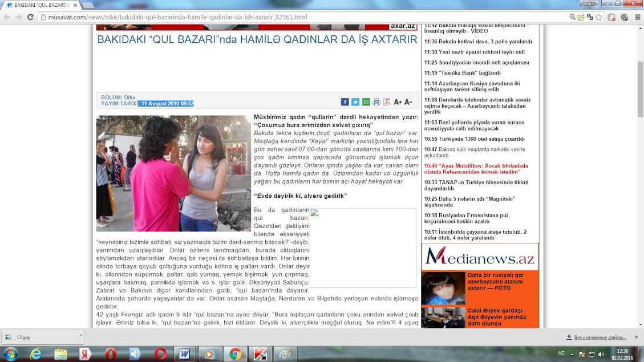Click the broken image placeholder in article
Screen dimensions: 644x362
pyautogui.click(x=363, y=248)
